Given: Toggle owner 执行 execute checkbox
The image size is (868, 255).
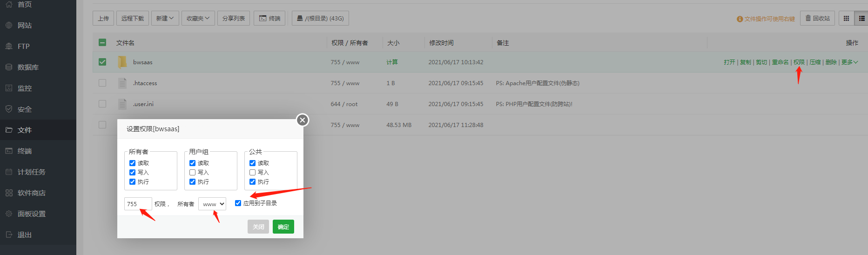Looking at the screenshot, I should (x=132, y=181).
